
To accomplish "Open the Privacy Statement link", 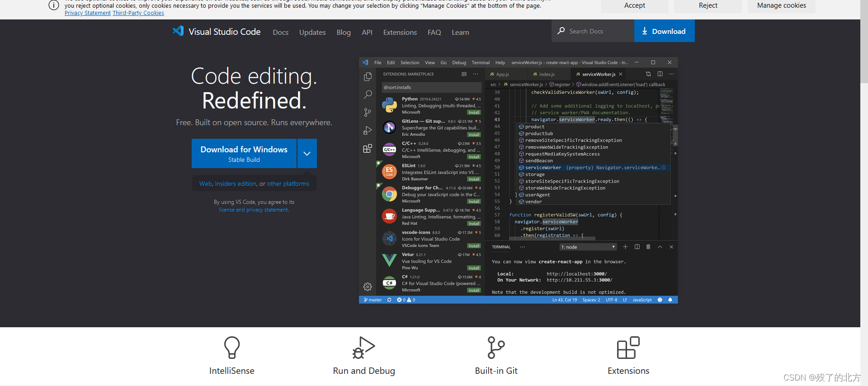I will pyautogui.click(x=88, y=13).
